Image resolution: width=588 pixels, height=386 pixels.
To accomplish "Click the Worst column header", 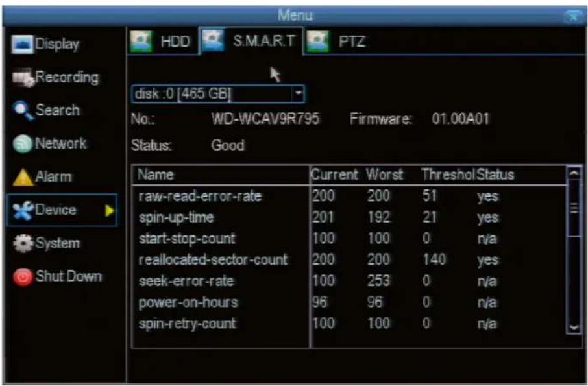I will tap(384, 175).
